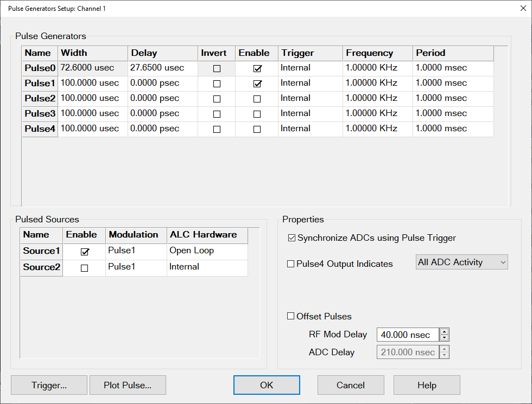This screenshot has height=404, width=532.
Task: Toggle the Offset Pulses checkbox
Action: click(291, 316)
